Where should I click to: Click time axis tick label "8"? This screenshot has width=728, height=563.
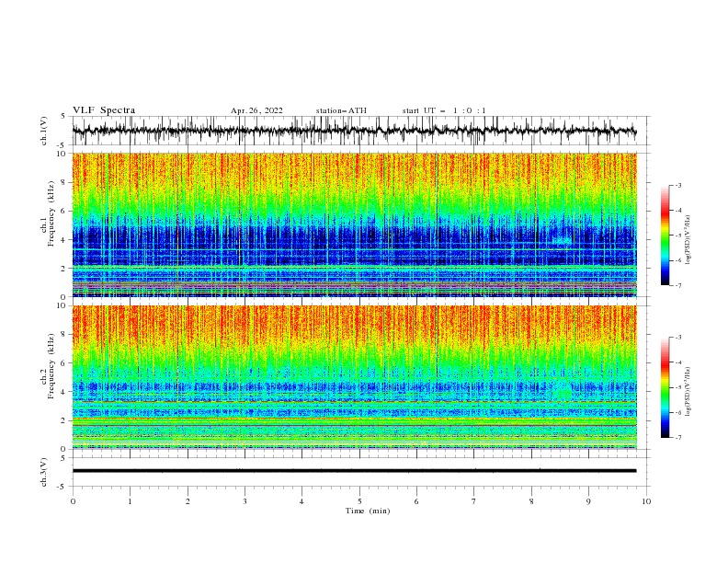531,501
